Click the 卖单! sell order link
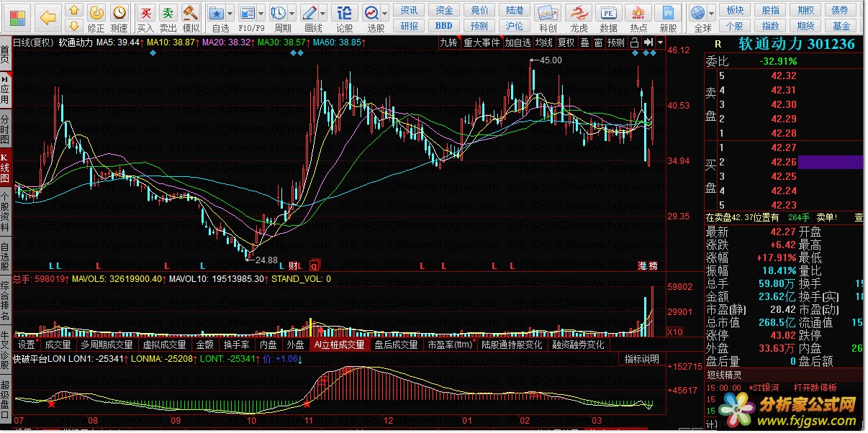The width and height of the screenshot is (868, 433). coord(826,217)
